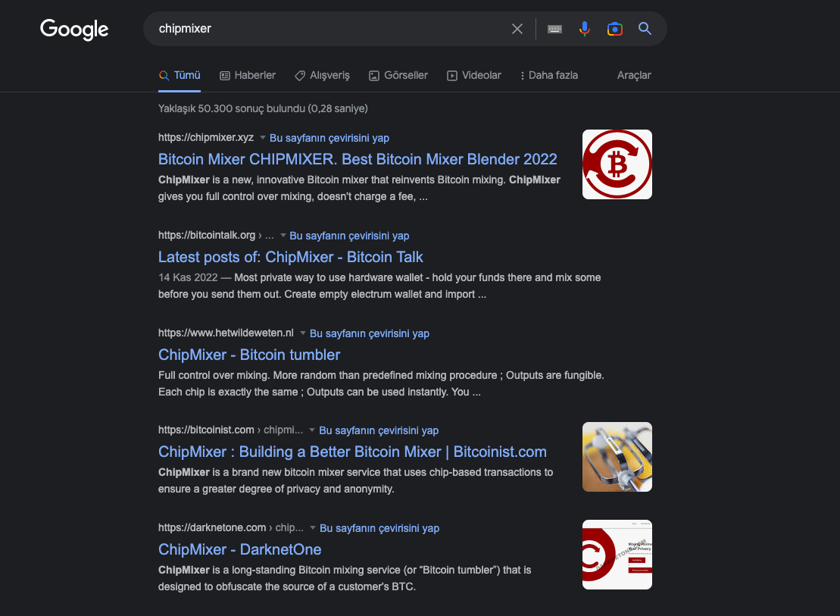The height and width of the screenshot is (616, 840).
Task: Open search by image camera icon
Action: 614,29
